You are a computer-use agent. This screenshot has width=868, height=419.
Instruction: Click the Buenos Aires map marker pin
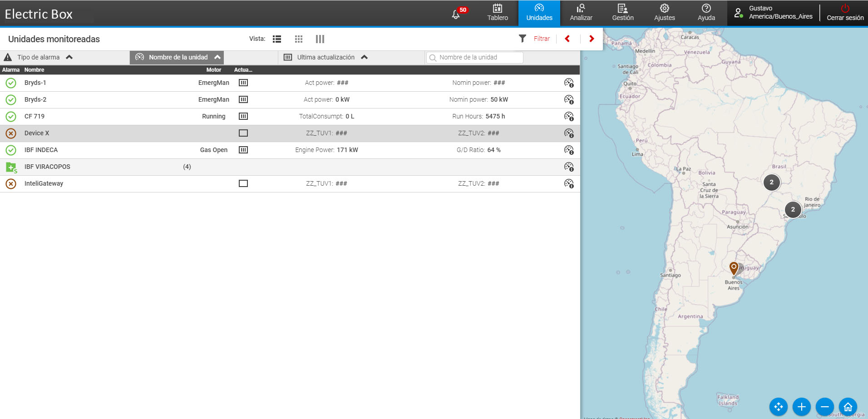coord(734,268)
